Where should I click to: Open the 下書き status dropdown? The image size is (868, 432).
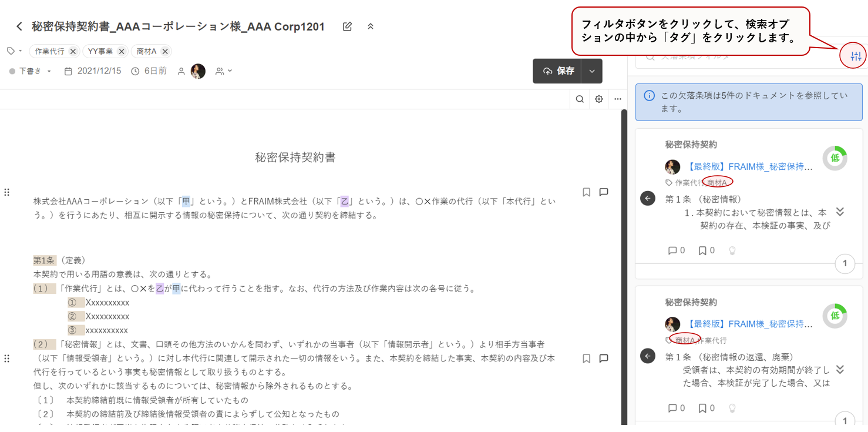[31, 71]
